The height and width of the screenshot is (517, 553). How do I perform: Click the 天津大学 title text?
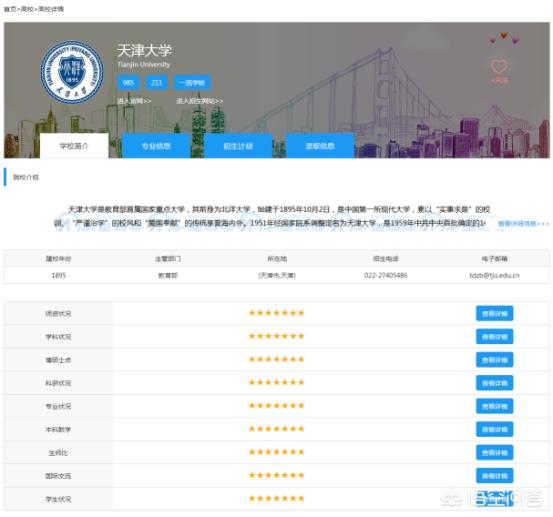coord(145,50)
